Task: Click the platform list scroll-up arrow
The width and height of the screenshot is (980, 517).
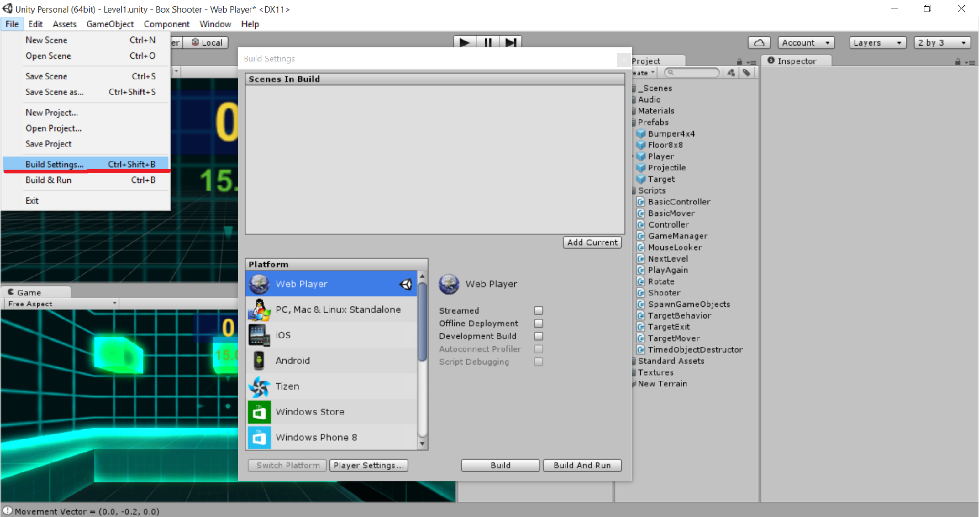Action: click(422, 276)
